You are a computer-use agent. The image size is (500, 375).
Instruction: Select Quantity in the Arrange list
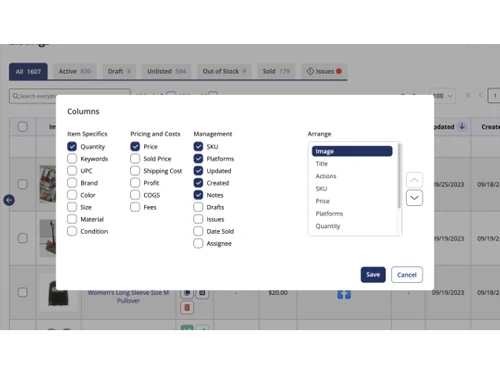[352, 226]
